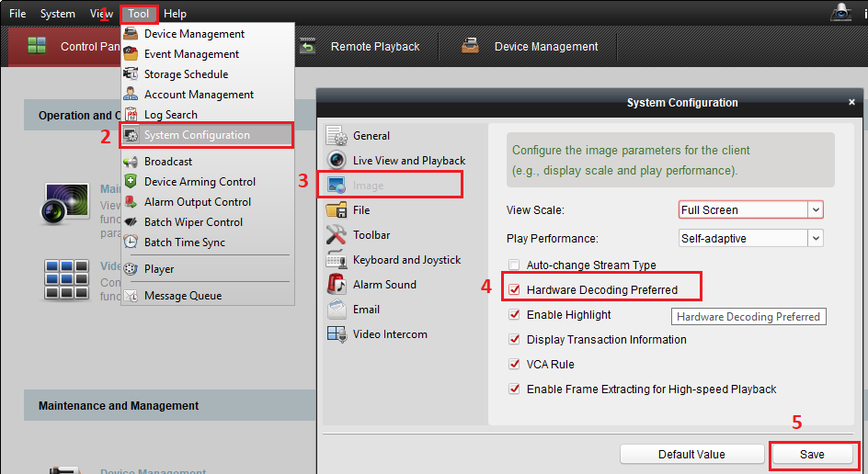Viewport: 868px width, 474px height.
Task: Open the View Scale dropdown
Action: (750, 210)
